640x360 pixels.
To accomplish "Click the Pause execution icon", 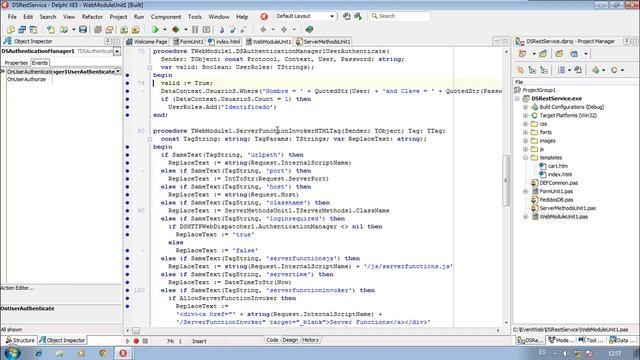I will (195, 29).
